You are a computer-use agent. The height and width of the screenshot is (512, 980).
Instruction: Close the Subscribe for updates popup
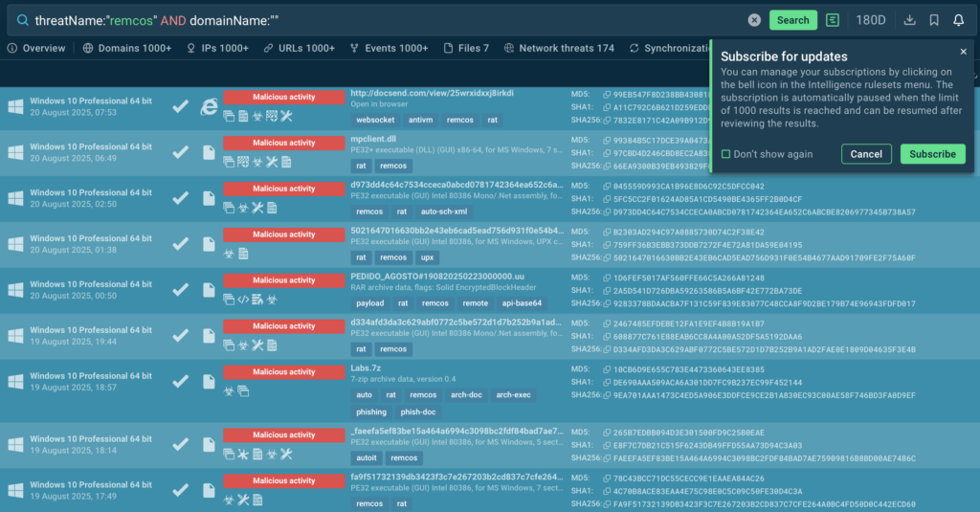click(x=963, y=52)
